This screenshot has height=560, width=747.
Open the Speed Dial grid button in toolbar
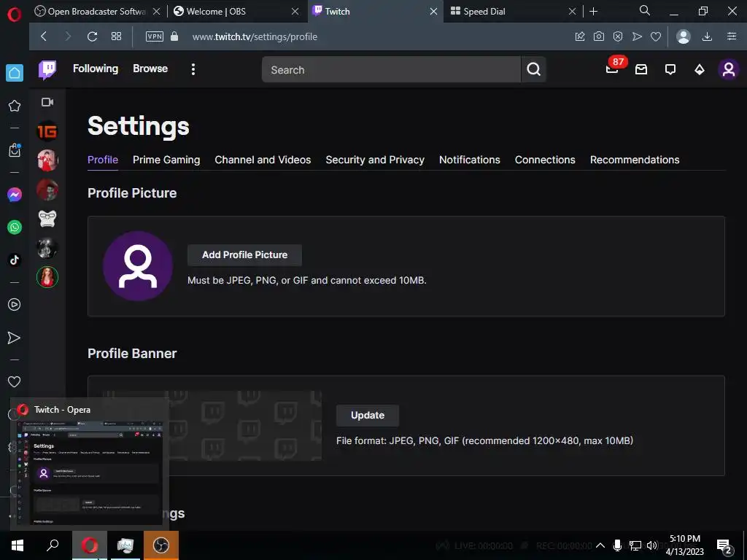(116, 36)
